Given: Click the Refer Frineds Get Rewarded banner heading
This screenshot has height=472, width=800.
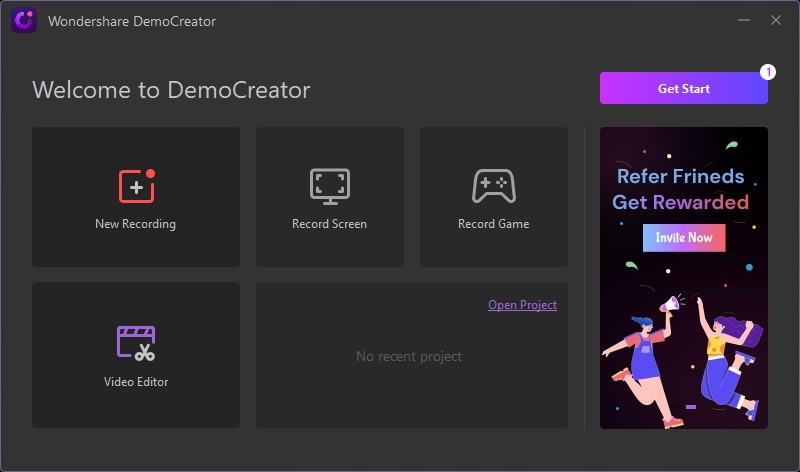Looking at the screenshot, I should coord(681,189).
